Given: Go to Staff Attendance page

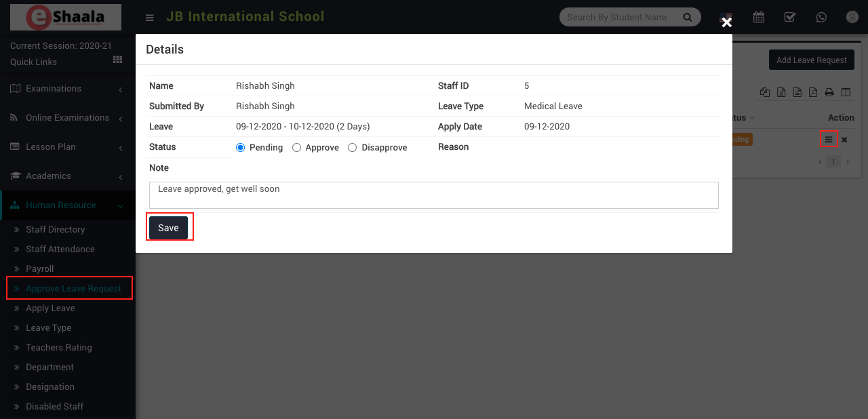Looking at the screenshot, I should point(60,250).
